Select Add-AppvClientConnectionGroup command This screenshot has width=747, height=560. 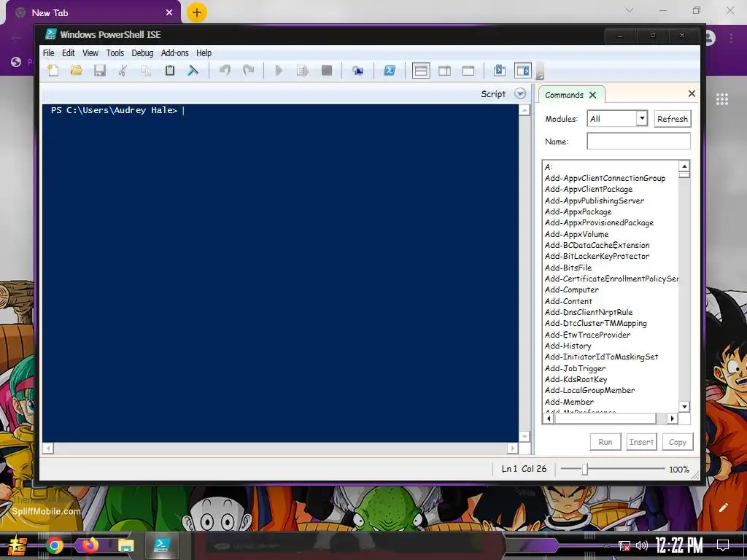pos(605,178)
